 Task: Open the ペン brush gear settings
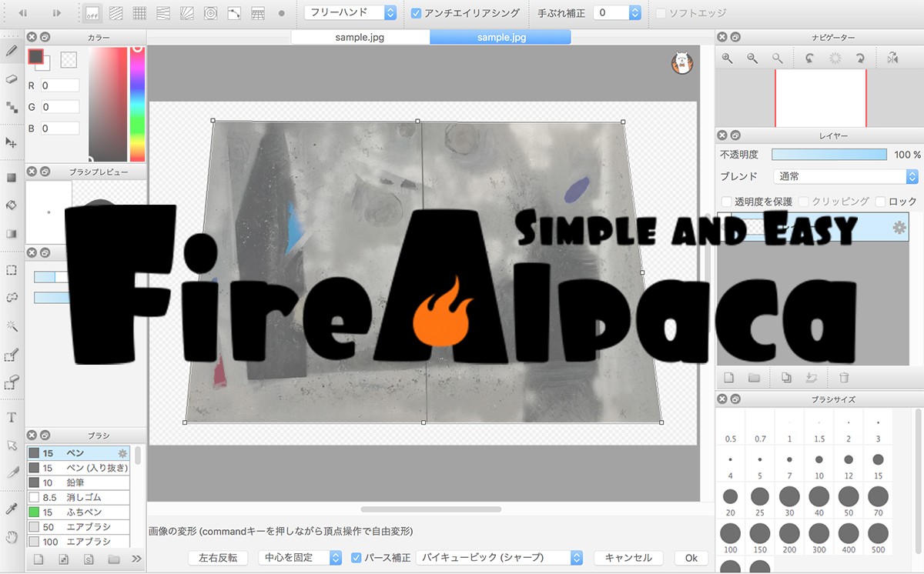[x=122, y=453]
